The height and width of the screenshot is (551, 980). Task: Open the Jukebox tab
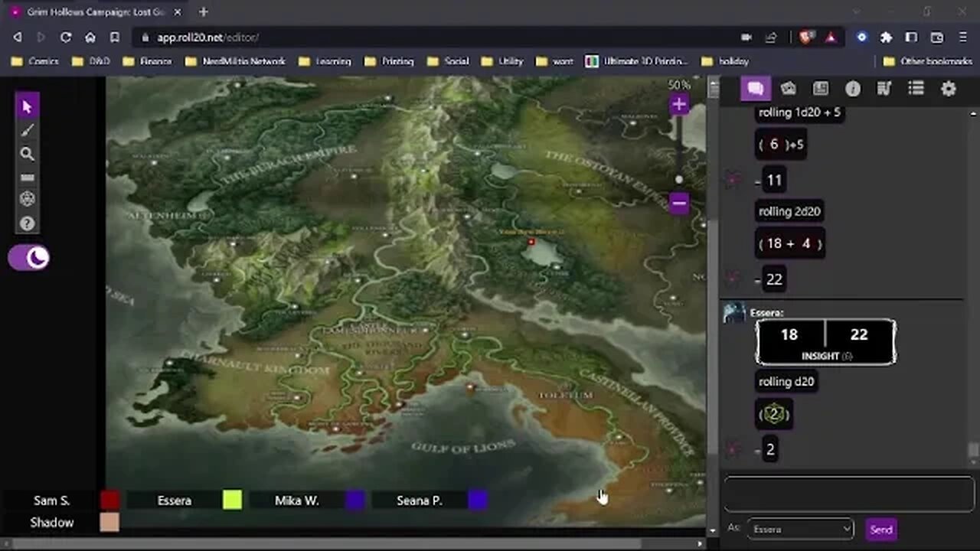tap(884, 89)
